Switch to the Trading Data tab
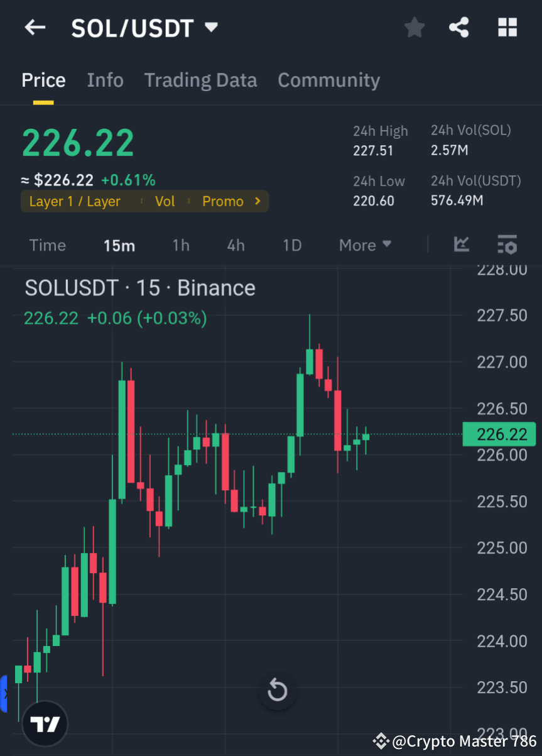This screenshot has height=756, width=542. (200, 80)
